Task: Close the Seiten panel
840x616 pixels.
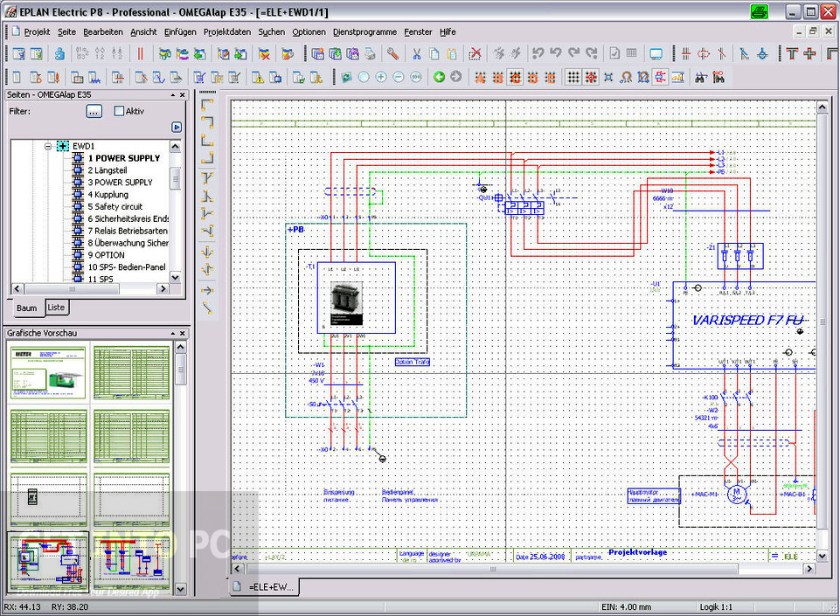Action: click(183, 95)
